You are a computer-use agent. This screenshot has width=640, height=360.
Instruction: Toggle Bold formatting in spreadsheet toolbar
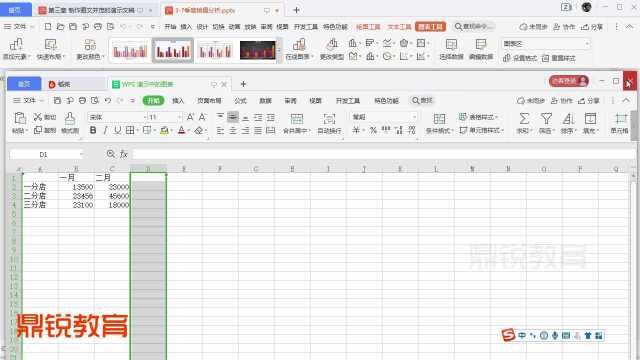click(x=93, y=130)
